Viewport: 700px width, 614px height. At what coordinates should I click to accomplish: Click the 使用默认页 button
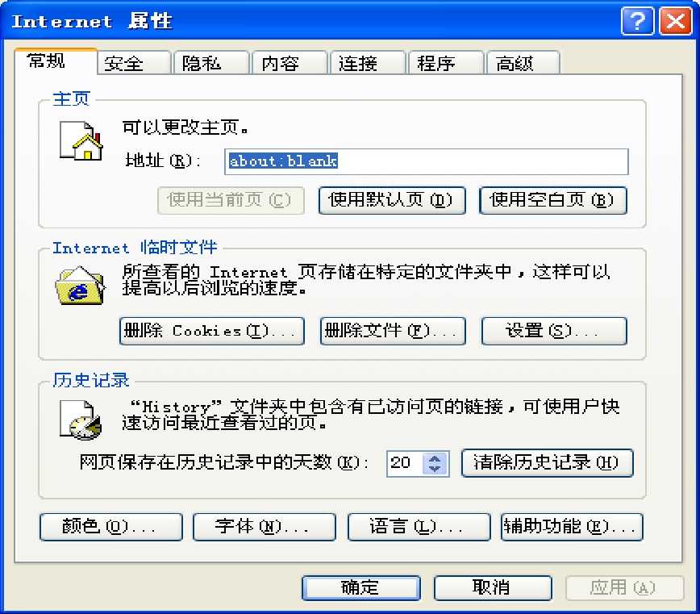(x=392, y=201)
